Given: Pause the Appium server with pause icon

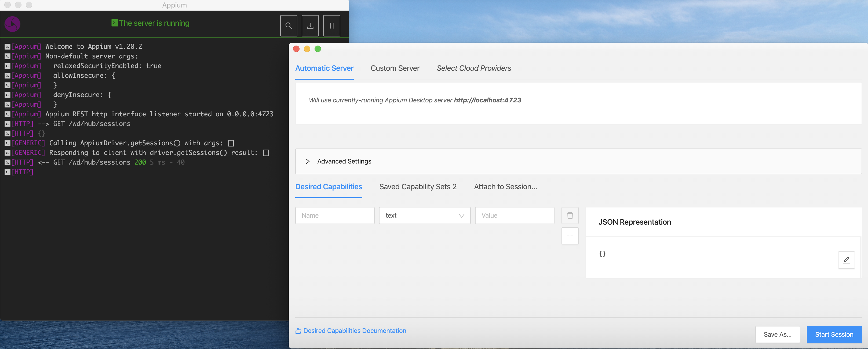Looking at the screenshot, I should (x=331, y=25).
